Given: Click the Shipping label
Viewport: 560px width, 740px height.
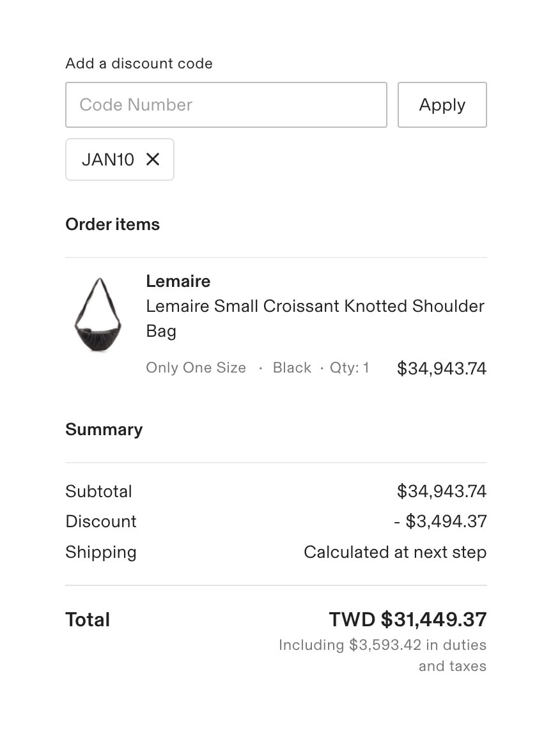Looking at the screenshot, I should [101, 552].
